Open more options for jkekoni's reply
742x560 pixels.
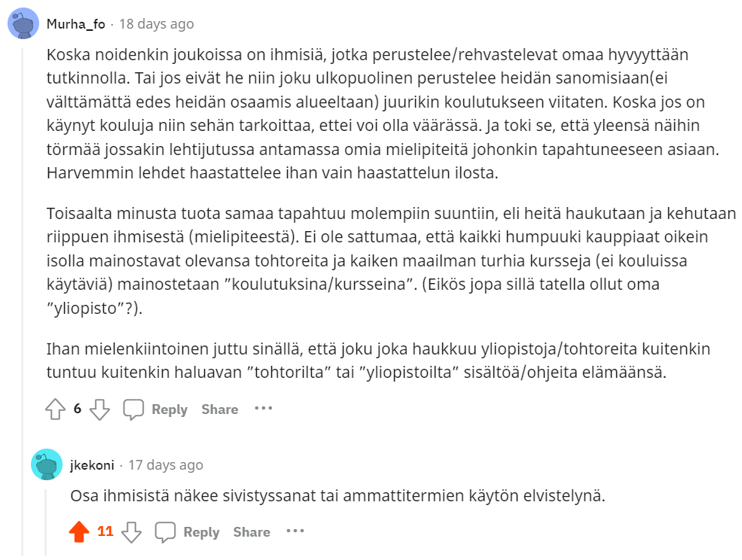295,531
